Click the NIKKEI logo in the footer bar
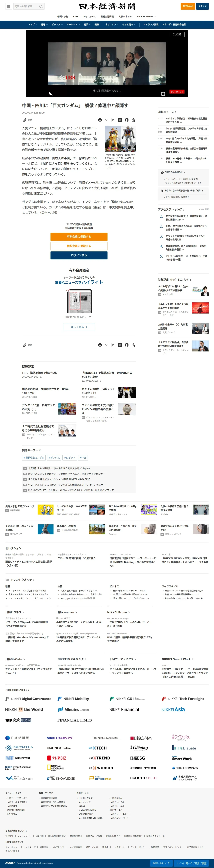214x868 pixels. click(x=10, y=863)
